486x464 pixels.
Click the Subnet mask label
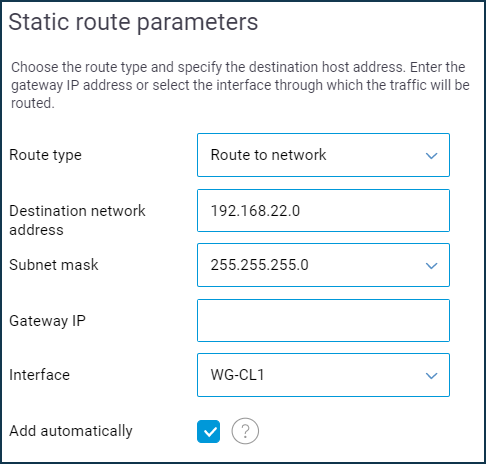pyautogui.click(x=54, y=265)
